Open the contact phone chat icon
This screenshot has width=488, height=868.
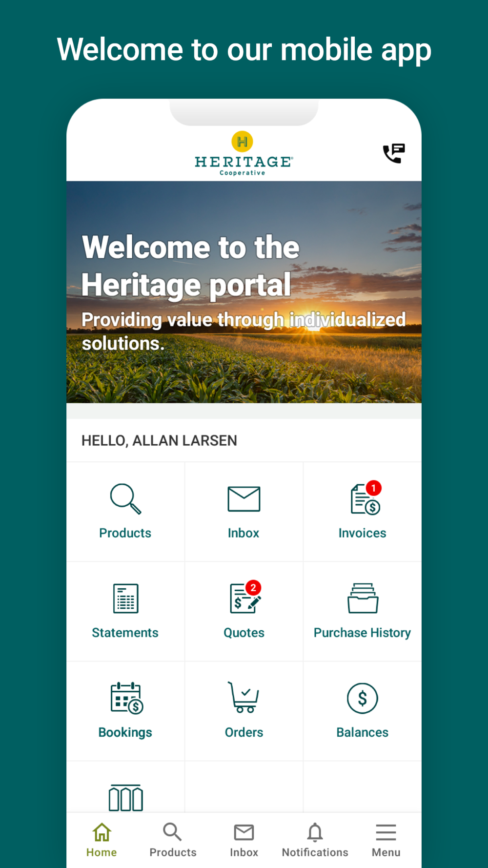point(394,154)
